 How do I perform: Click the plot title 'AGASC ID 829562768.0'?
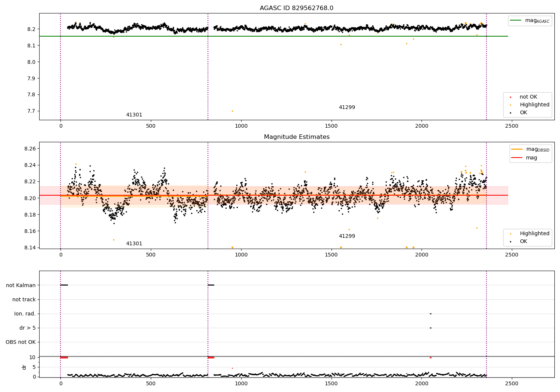[296, 8]
